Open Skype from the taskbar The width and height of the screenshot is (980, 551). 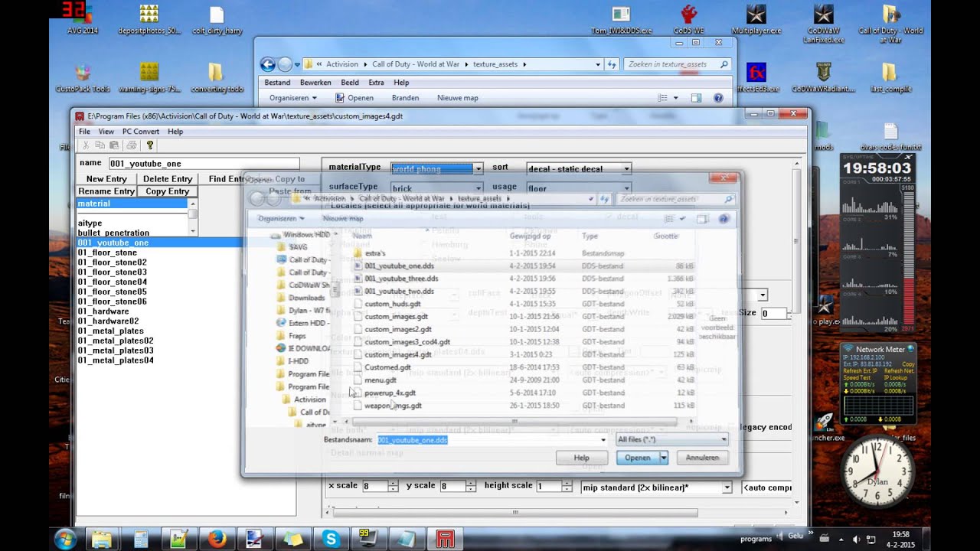coord(332,539)
